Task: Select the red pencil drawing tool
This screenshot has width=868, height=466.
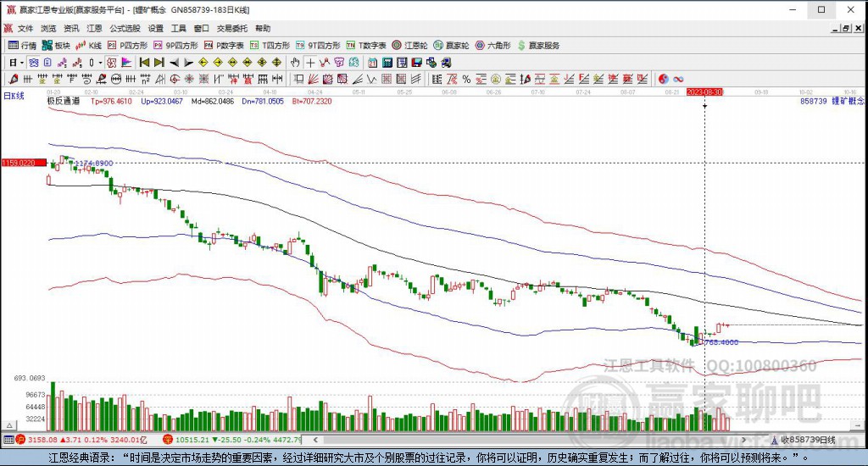Action: tap(14, 79)
